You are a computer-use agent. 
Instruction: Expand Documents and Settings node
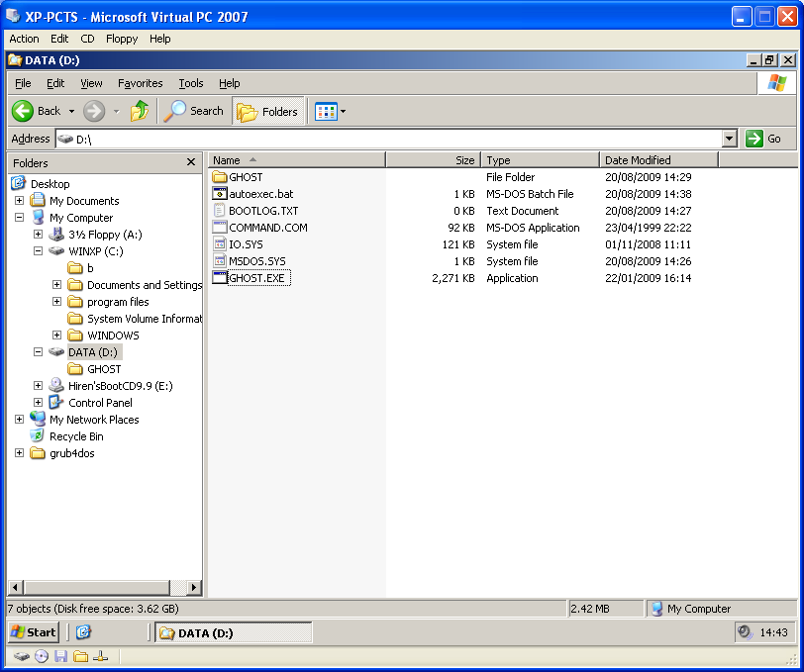point(56,284)
